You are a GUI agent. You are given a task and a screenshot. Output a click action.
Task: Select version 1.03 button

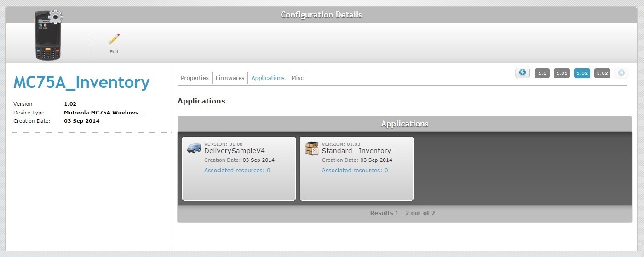click(x=602, y=73)
